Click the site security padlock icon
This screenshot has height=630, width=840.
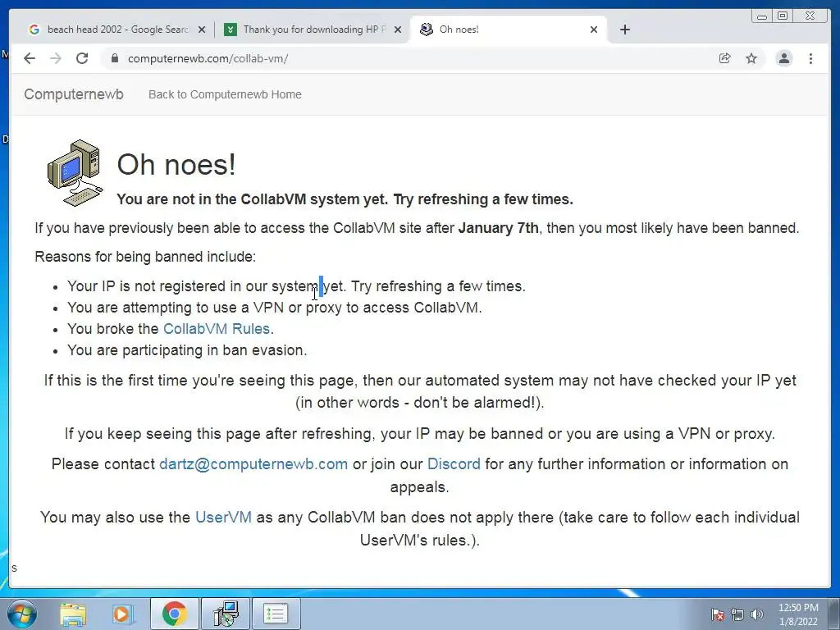tap(115, 58)
